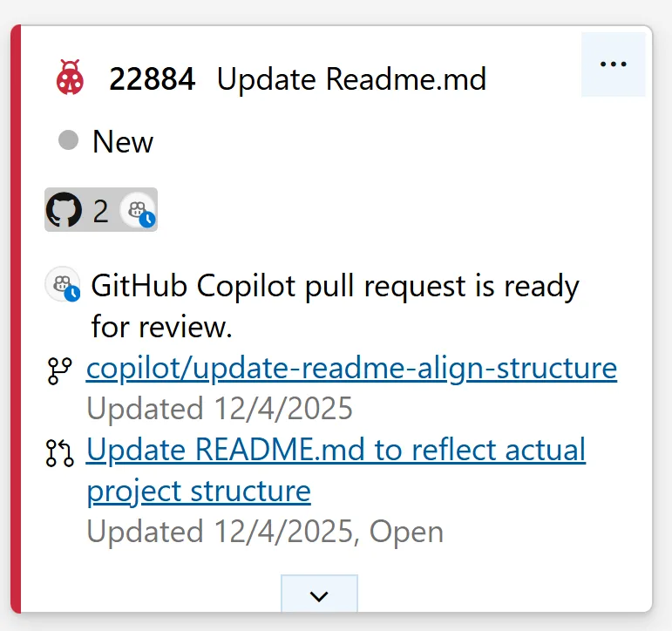Click the Updated 12/4/2025 text under branch

(220, 408)
